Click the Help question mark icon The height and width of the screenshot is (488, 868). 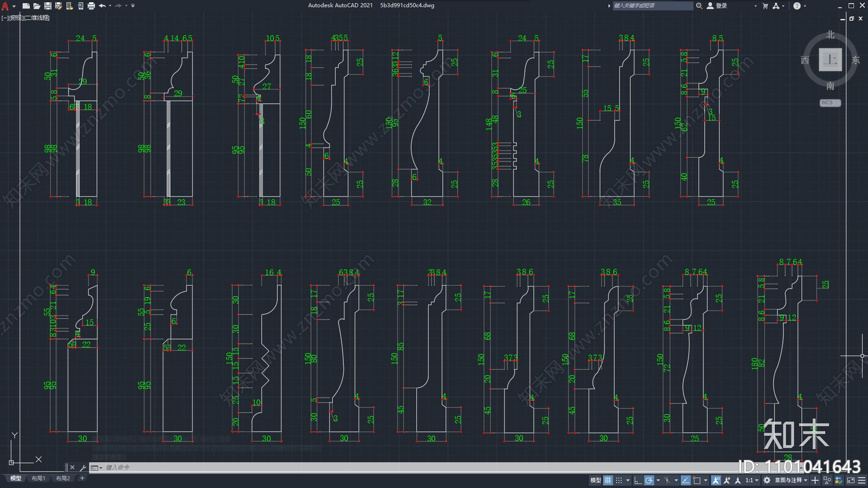click(797, 6)
